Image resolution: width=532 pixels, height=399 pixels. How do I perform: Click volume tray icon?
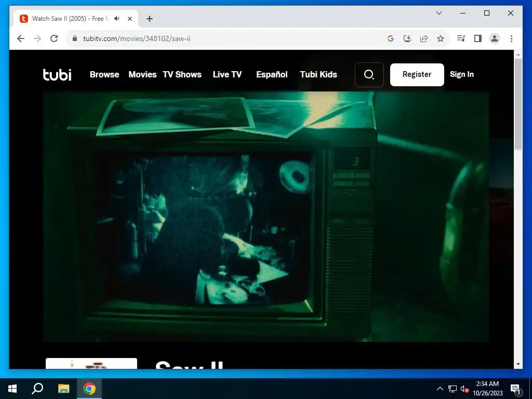[x=464, y=389]
